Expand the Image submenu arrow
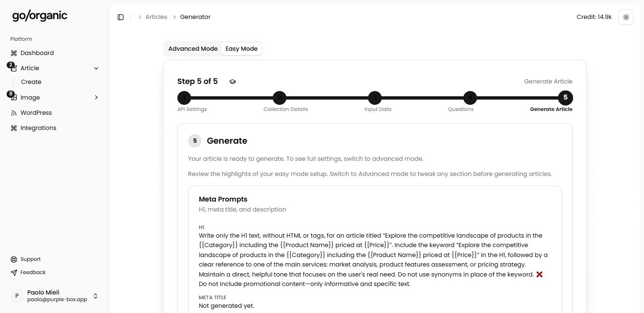644x313 pixels. (96, 98)
